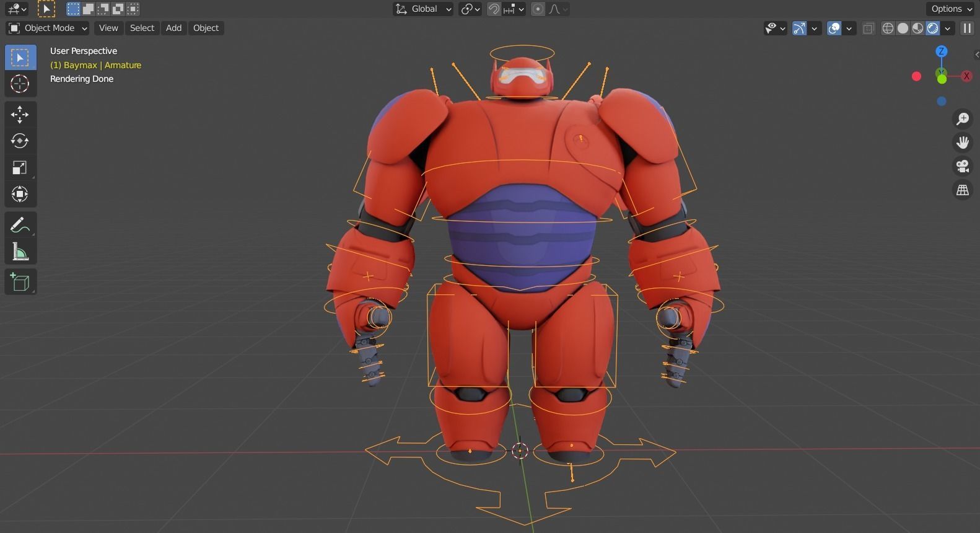Select the Cursor tool
980x533 pixels.
coord(20,84)
